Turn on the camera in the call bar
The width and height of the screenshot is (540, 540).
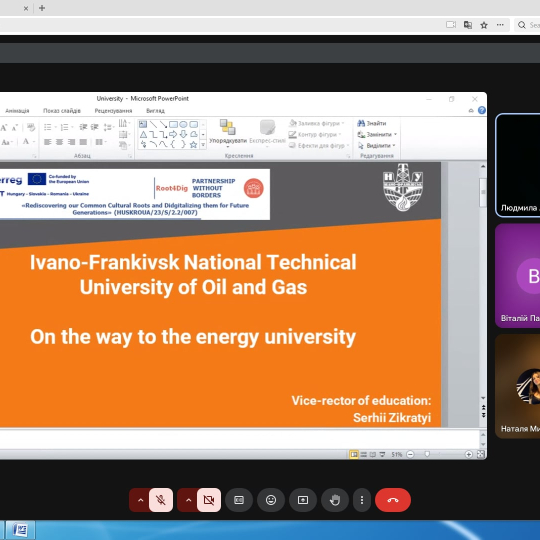[209, 500]
